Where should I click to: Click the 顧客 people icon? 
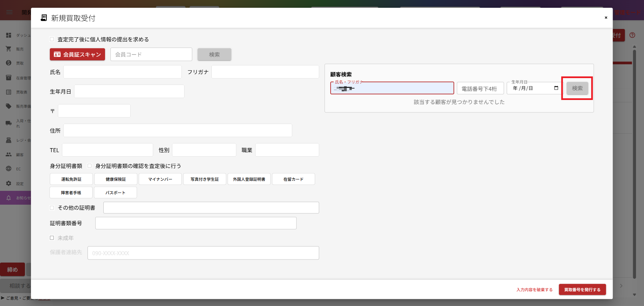pyautogui.click(x=9, y=155)
